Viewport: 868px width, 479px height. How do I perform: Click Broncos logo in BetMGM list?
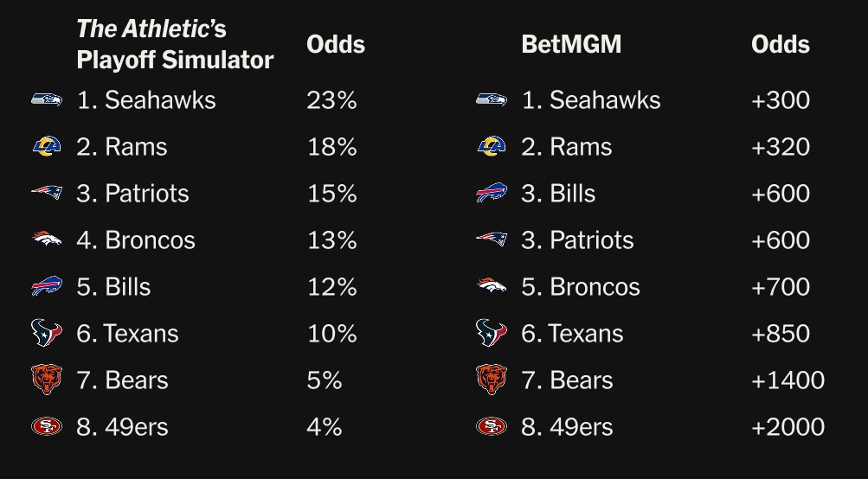click(x=492, y=286)
